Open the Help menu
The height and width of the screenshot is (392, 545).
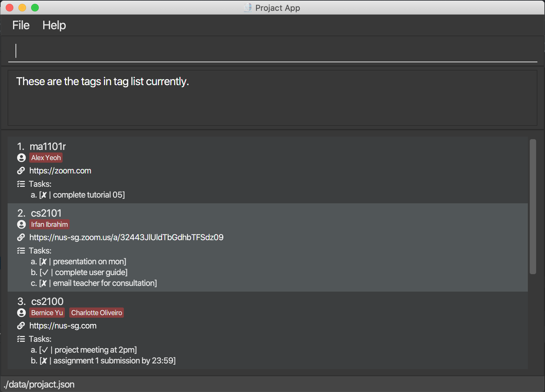[54, 25]
